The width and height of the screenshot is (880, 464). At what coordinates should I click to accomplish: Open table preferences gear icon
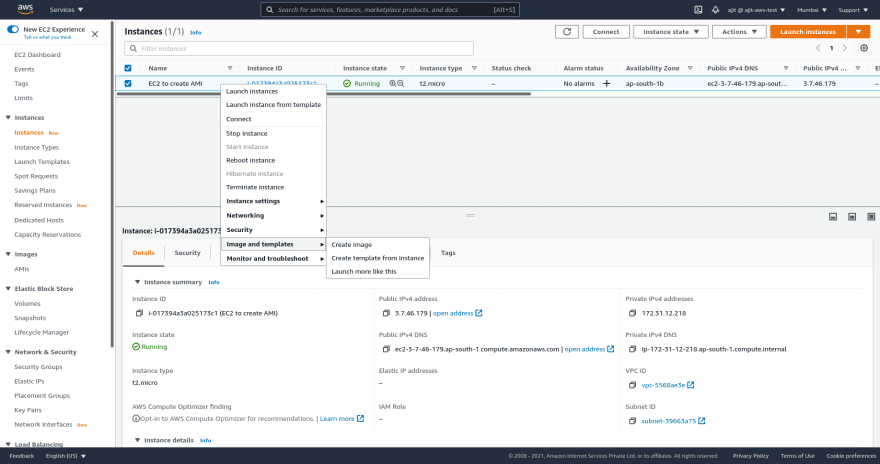pyautogui.click(x=864, y=48)
